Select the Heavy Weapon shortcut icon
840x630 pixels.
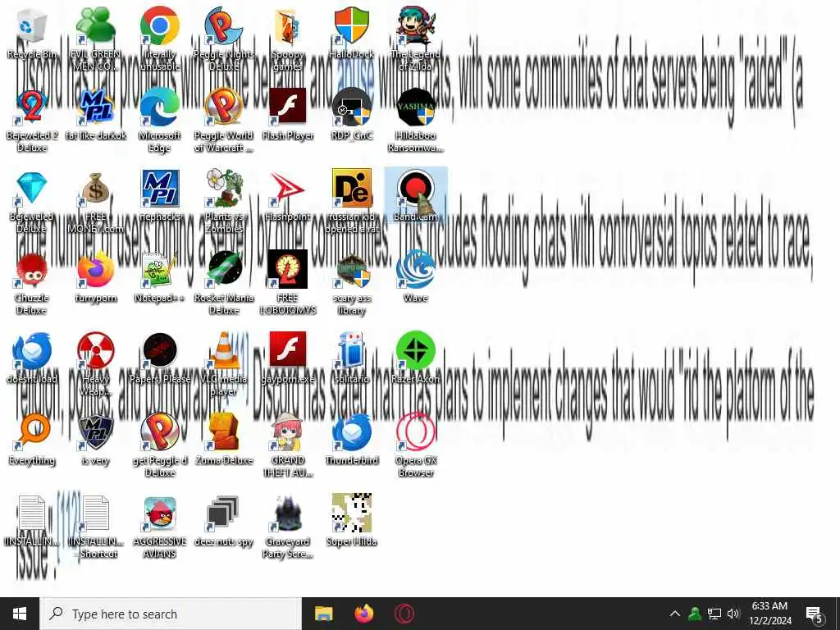point(95,351)
